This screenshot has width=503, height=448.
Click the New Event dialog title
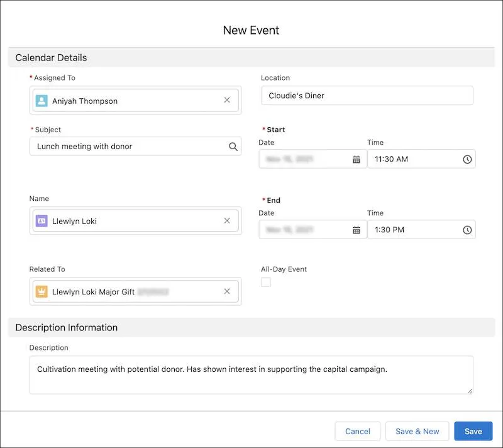[251, 30]
